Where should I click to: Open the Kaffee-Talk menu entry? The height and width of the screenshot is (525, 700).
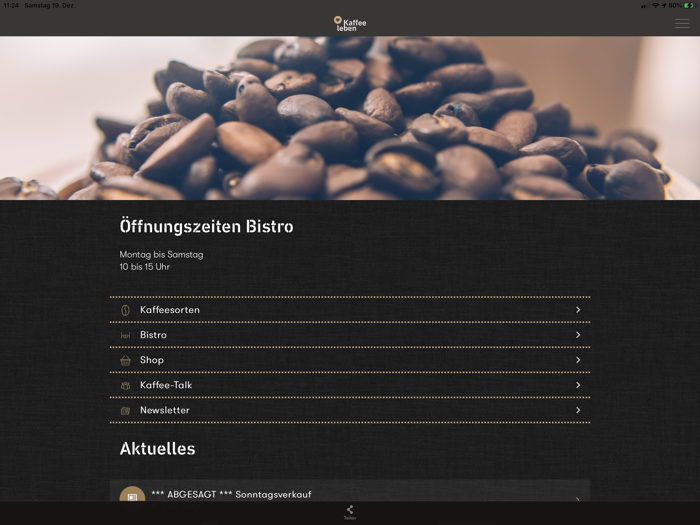click(x=350, y=385)
